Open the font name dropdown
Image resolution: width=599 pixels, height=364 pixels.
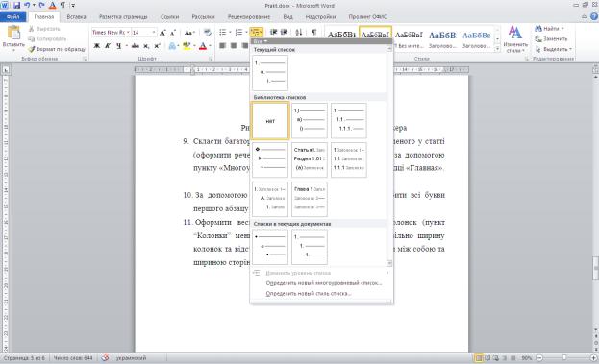click(x=128, y=33)
